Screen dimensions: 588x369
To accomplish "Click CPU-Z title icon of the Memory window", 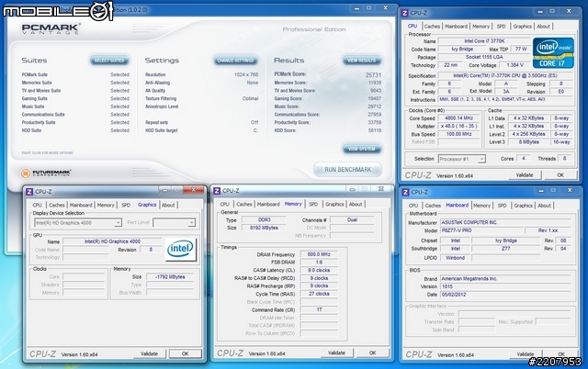I will tap(217, 191).
